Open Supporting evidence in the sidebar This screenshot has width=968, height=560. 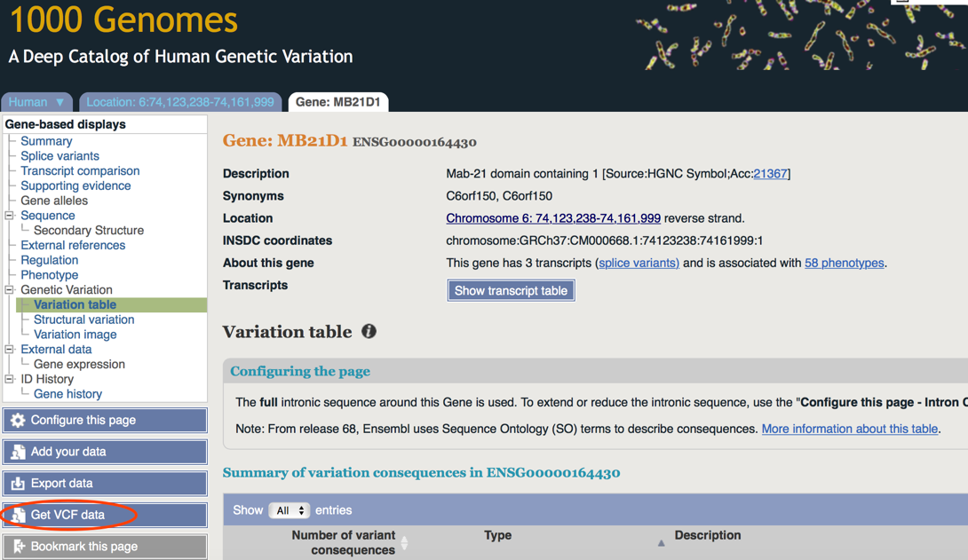click(76, 185)
